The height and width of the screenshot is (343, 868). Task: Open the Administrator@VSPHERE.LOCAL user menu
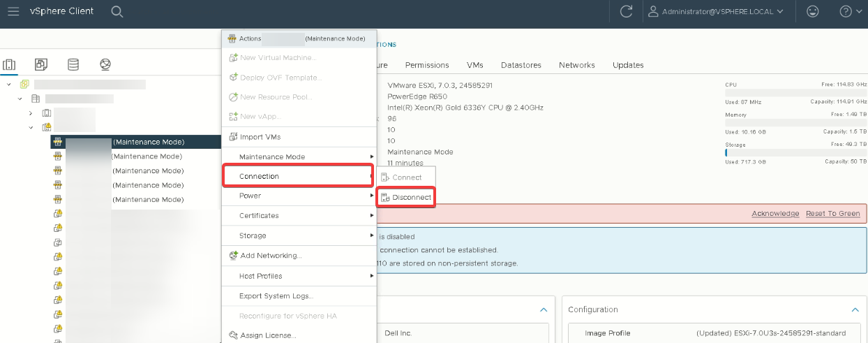coord(716,11)
